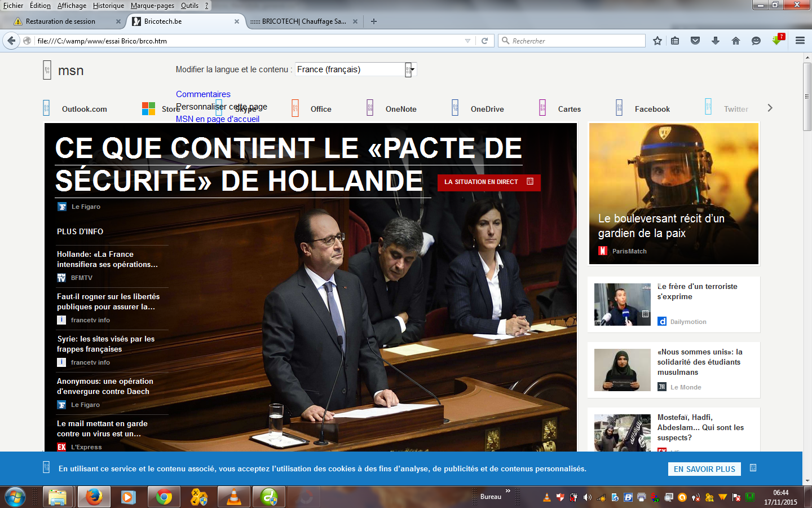
Task: Open Windows Explorer from the taskbar
Action: [57, 497]
